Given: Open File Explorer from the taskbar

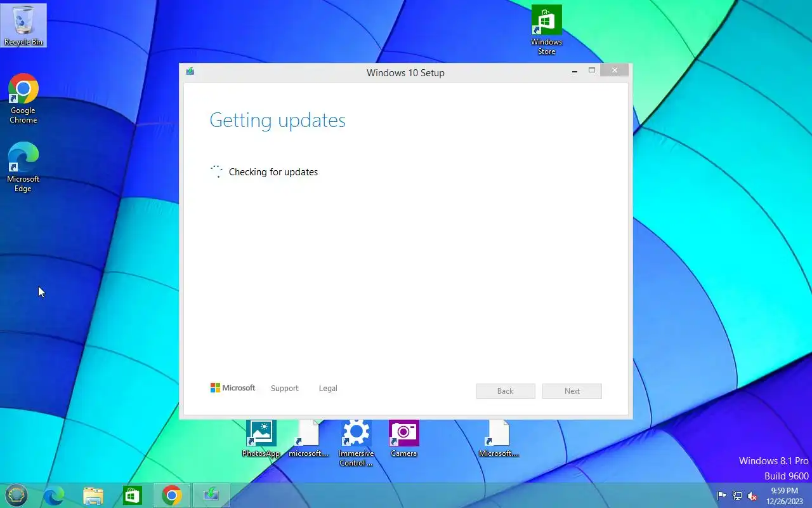Looking at the screenshot, I should coord(93,495).
